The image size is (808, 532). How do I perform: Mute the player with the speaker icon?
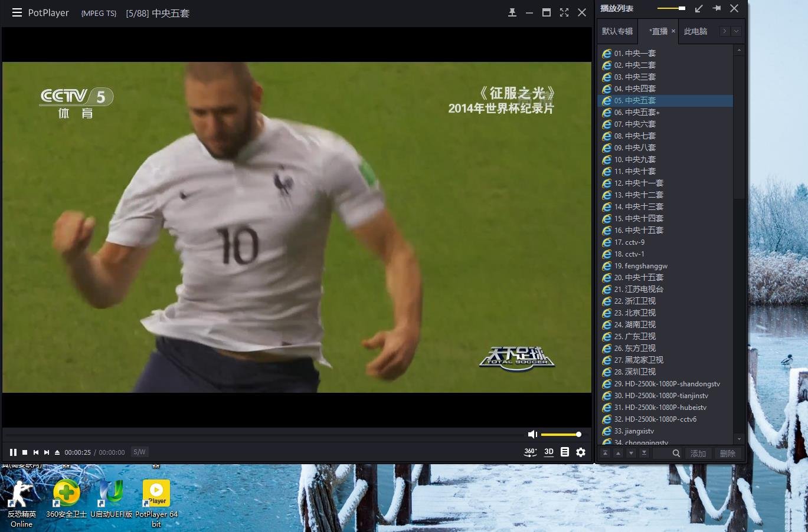point(532,435)
